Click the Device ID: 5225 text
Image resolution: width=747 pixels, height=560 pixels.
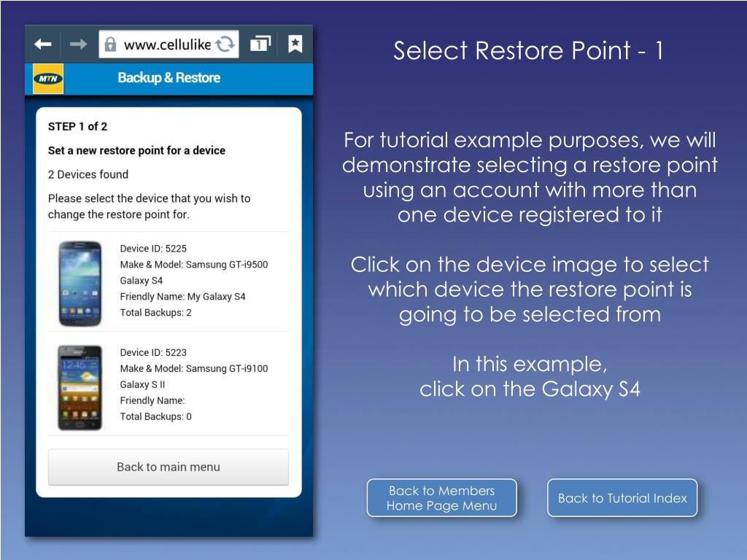pos(153,249)
